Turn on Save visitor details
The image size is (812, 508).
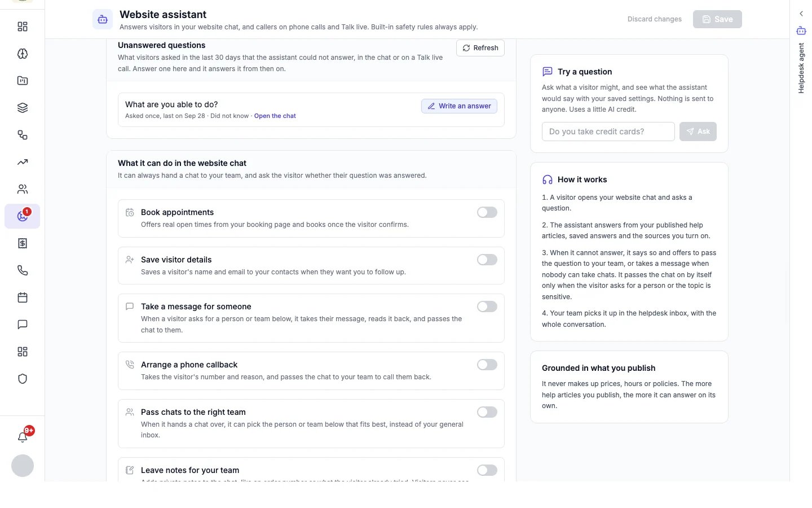point(487,260)
